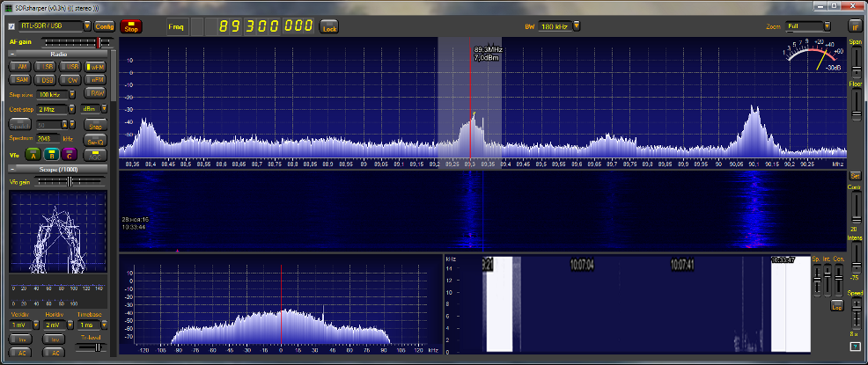The height and width of the screenshot is (365, 868).
Task: Click the Log button near audio spectrogram
Action: 836,305
